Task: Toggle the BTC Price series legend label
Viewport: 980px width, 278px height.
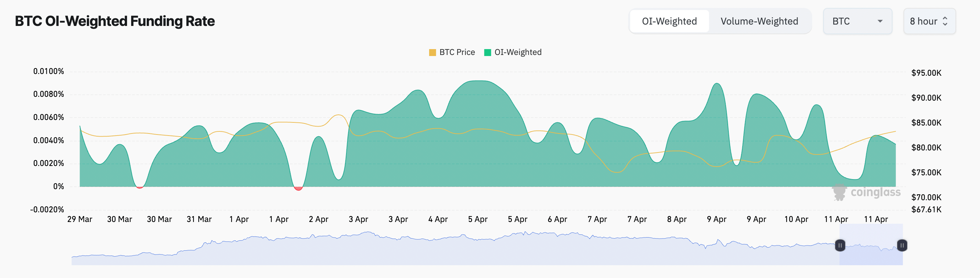Action: tap(457, 53)
